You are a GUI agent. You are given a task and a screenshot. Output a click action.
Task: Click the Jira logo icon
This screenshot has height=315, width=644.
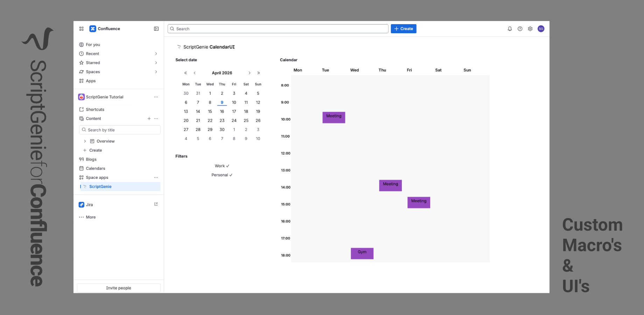click(x=82, y=205)
